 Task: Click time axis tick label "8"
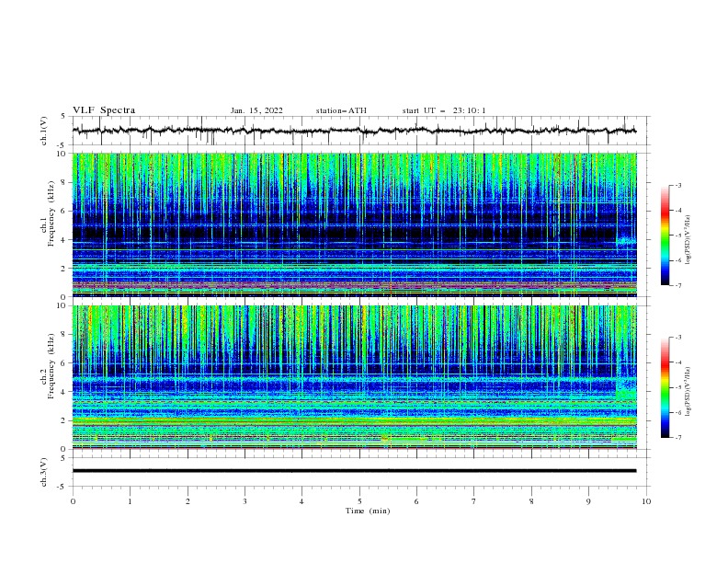(531, 501)
